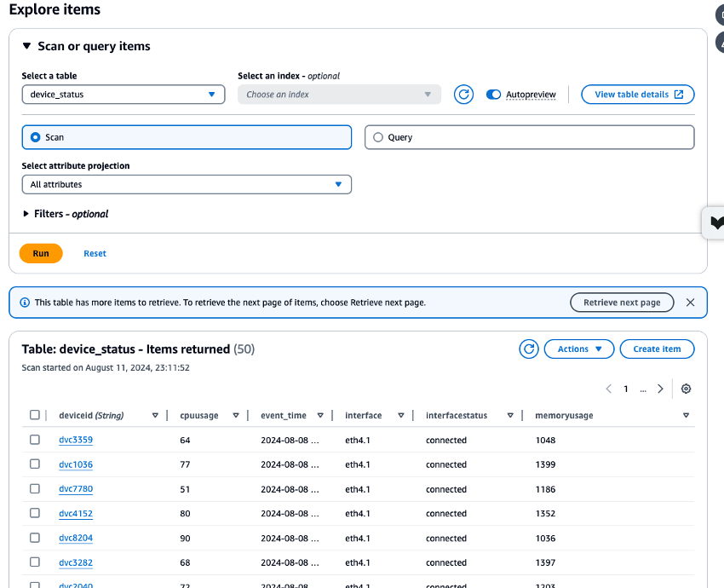This screenshot has height=588, width=724.
Task: Click the external-link icon on View table details
Action: [x=678, y=94]
